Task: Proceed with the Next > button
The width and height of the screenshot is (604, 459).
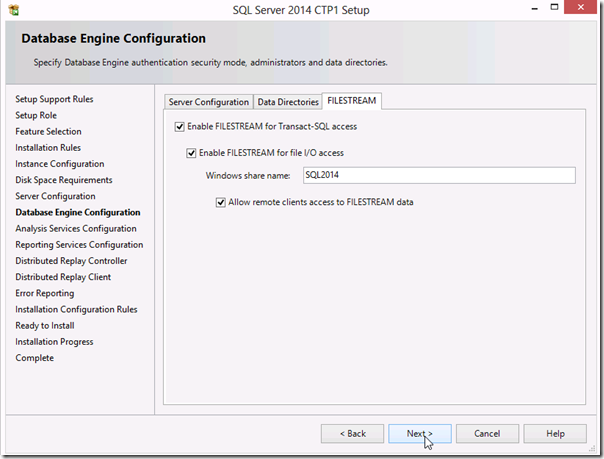Action: (420, 434)
